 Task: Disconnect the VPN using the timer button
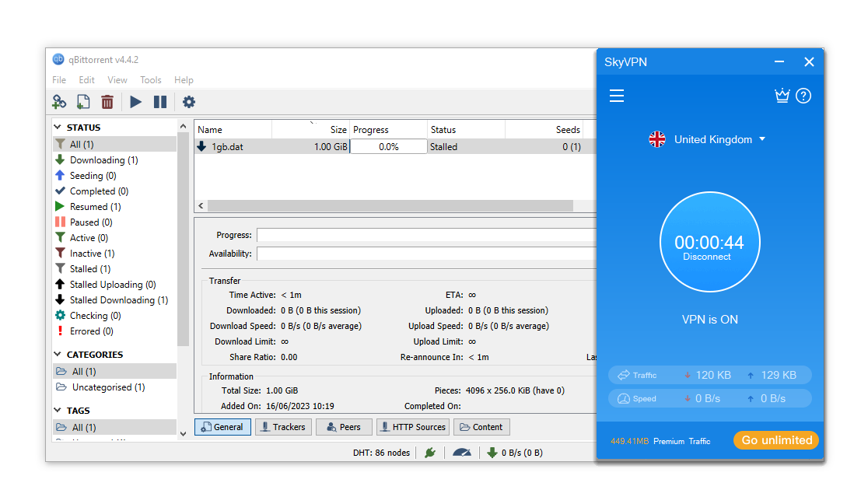click(x=709, y=241)
